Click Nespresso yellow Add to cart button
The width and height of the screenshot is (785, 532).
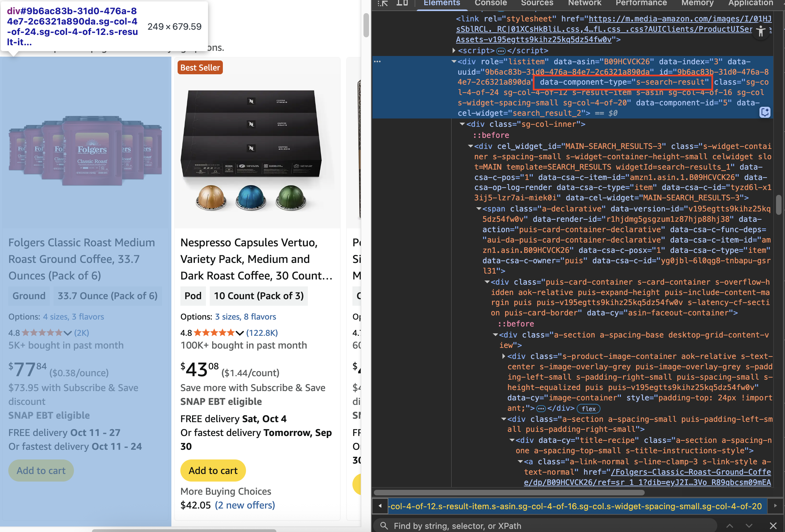tap(213, 471)
